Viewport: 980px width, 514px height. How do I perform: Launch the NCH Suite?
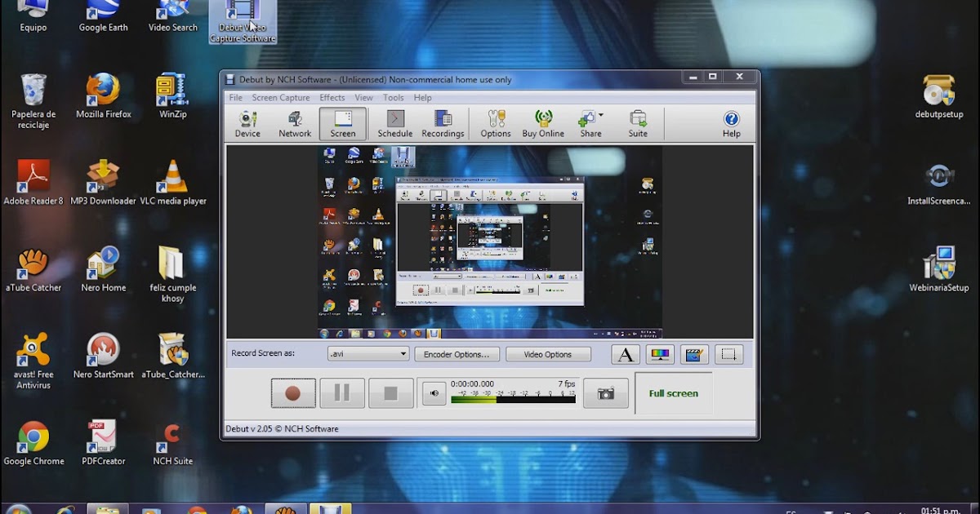638,123
